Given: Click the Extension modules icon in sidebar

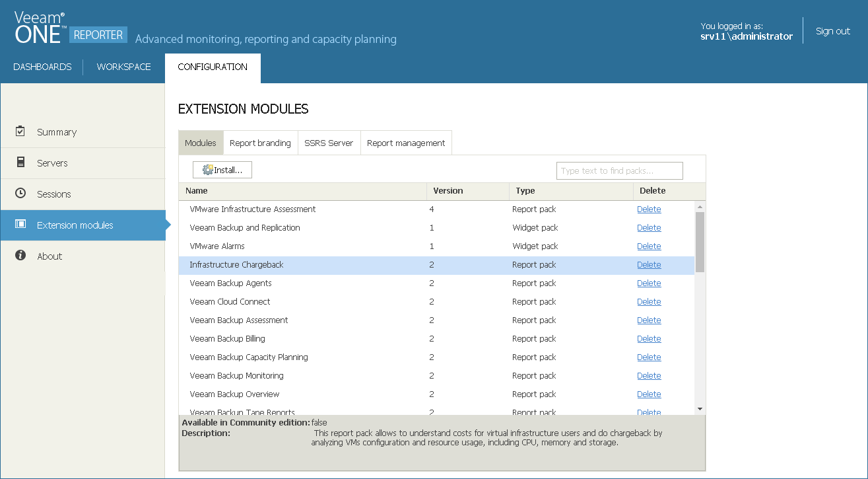Looking at the screenshot, I should (20, 225).
